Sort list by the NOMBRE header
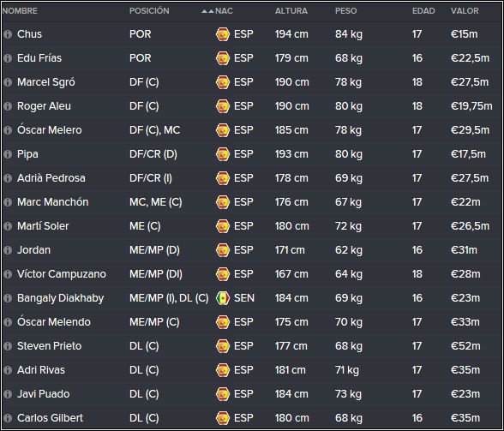The image size is (504, 431). (x=20, y=11)
